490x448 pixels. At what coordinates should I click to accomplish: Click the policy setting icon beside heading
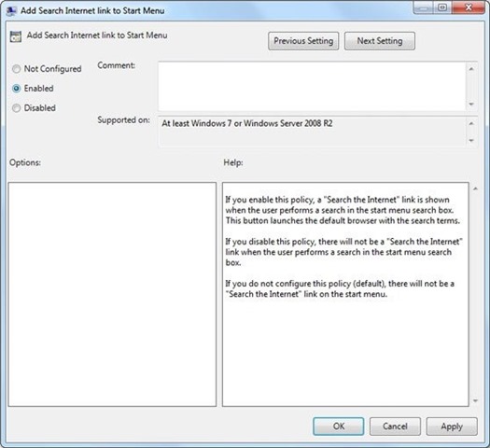coord(15,36)
